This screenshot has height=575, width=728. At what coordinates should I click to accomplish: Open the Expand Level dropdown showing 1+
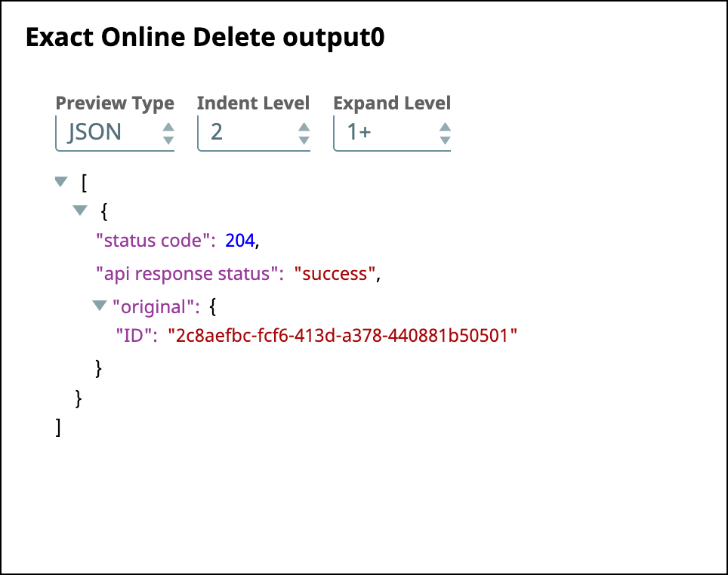pos(392,133)
